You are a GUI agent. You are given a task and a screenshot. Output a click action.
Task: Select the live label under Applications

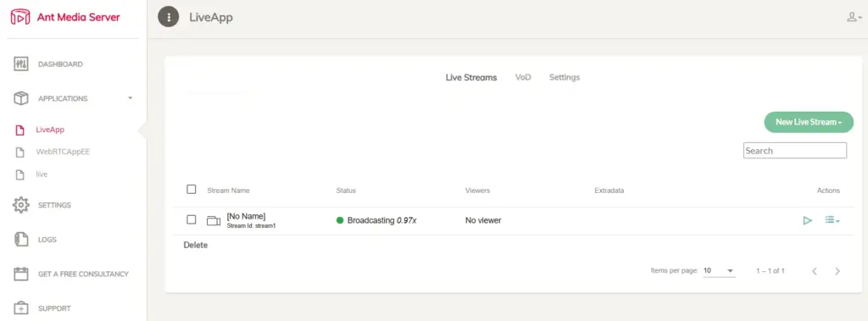(42, 174)
